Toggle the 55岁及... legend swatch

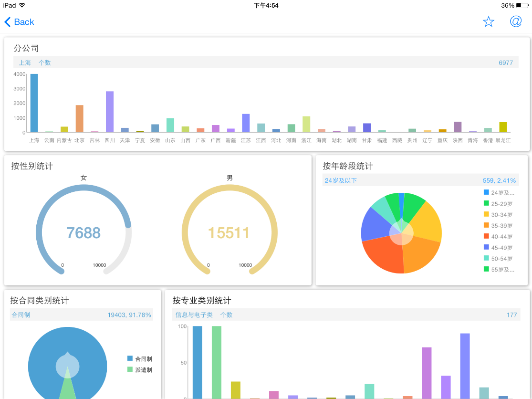486,269
